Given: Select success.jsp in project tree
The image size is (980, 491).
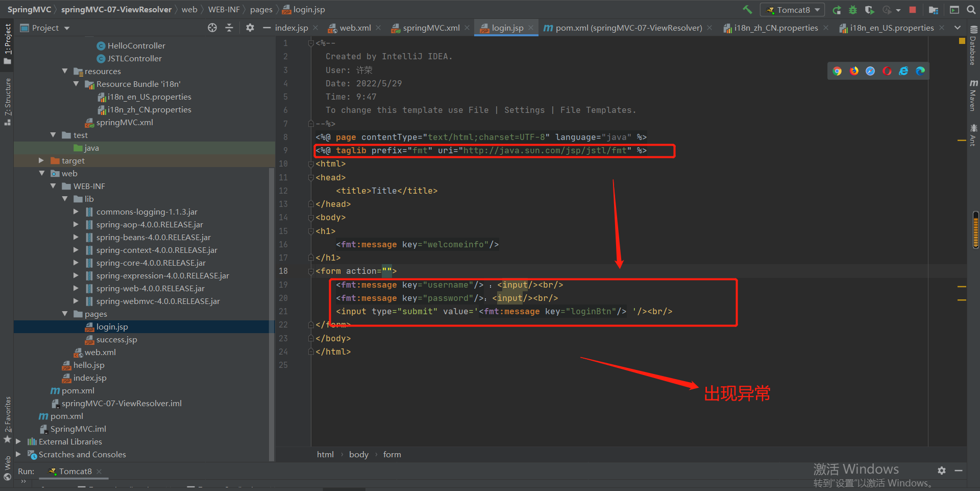Looking at the screenshot, I should coord(116,339).
